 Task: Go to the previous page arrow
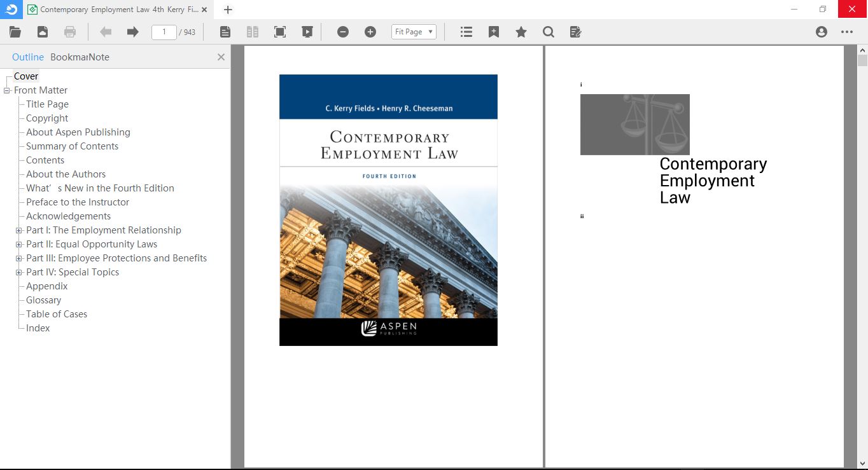tap(106, 32)
